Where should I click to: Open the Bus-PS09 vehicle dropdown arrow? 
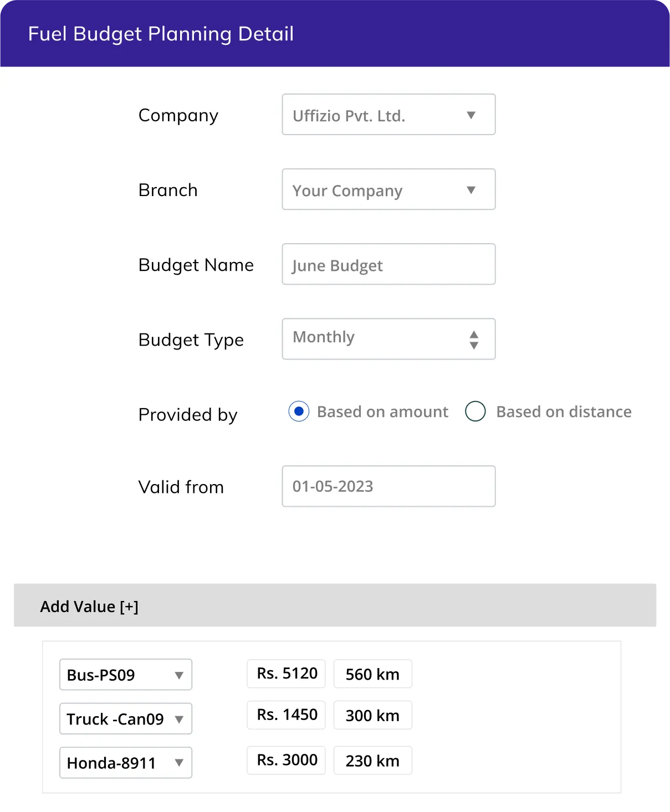click(179, 675)
